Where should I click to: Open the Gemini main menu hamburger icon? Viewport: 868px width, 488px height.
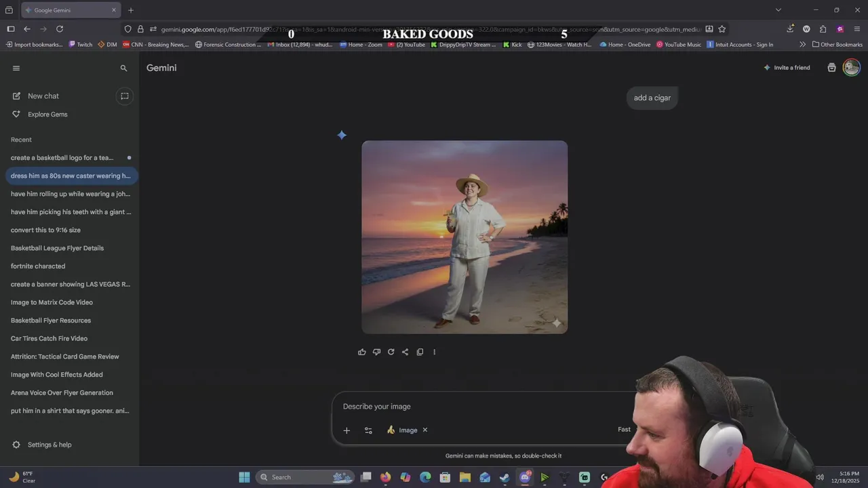pos(16,68)
